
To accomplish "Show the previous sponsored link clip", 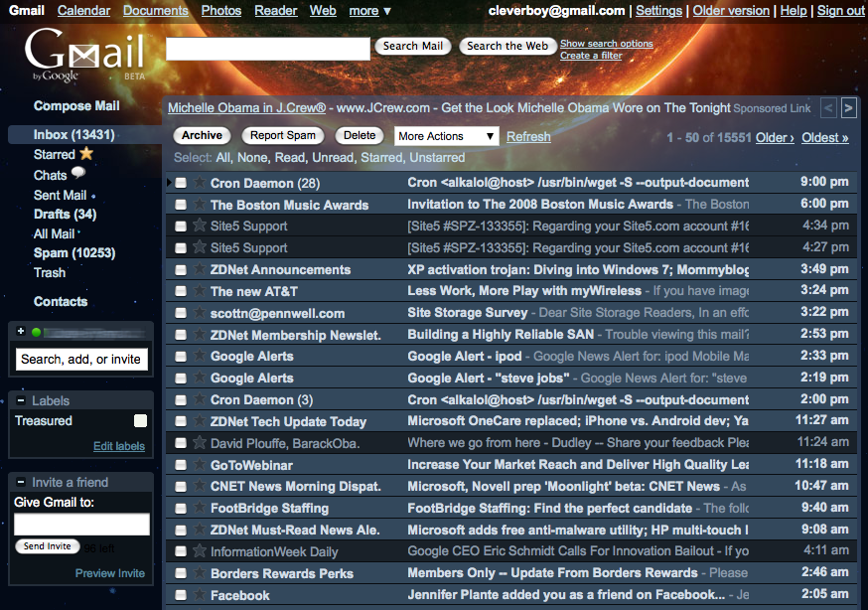I will coord(828,107).
